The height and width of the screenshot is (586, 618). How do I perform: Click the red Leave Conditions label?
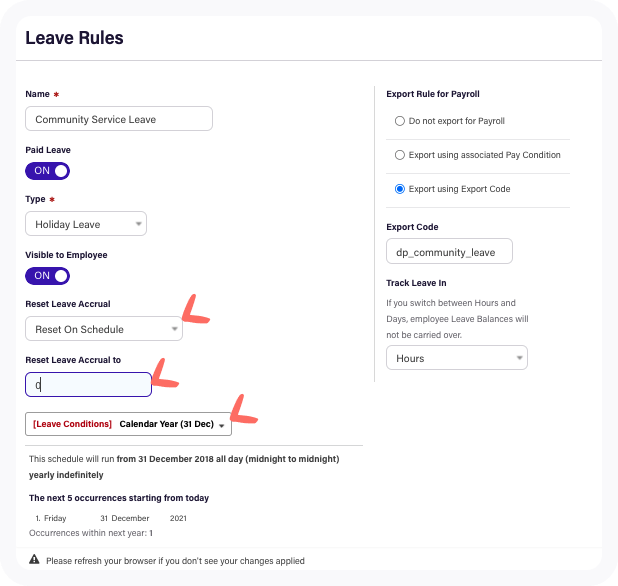[73, 424]
